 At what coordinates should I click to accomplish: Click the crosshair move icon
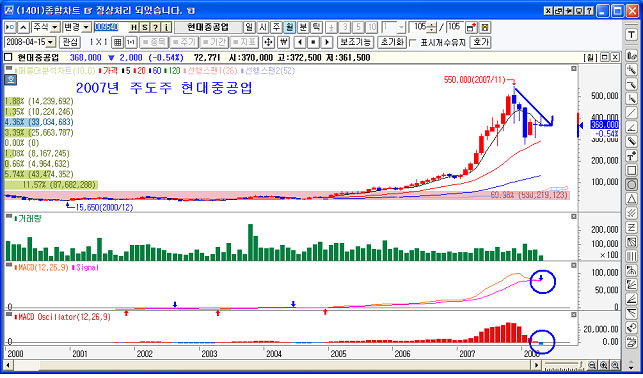pos(268,42)
